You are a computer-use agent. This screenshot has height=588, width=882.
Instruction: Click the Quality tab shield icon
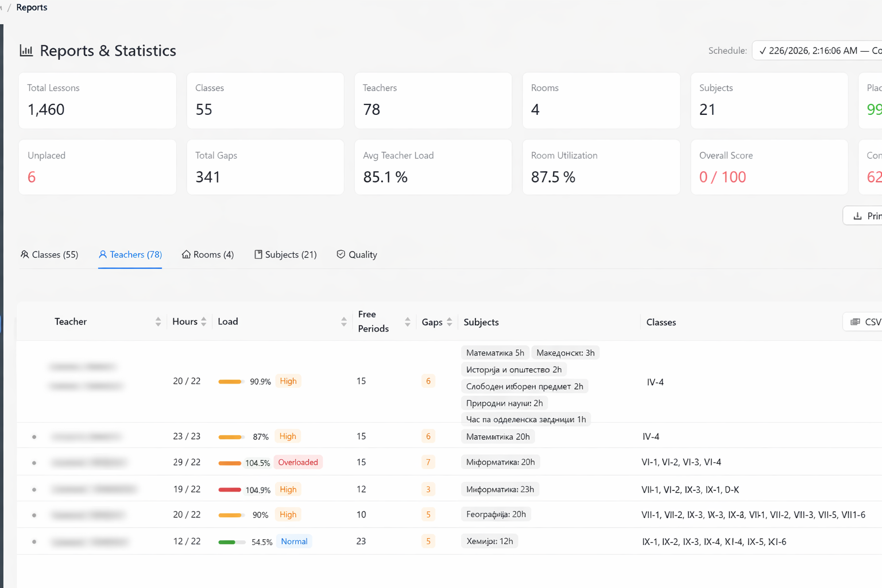pos(341,254)
